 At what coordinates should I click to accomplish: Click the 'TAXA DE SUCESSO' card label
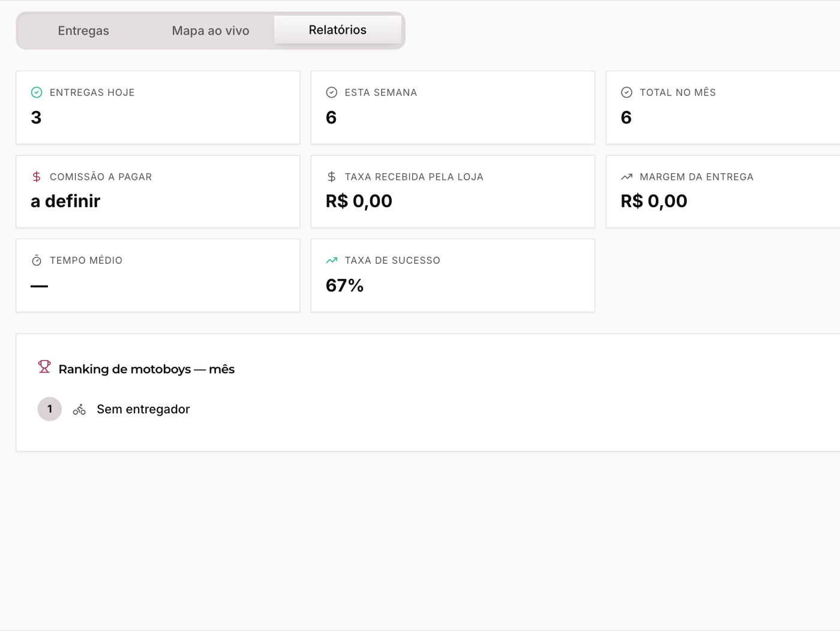click(392, 260)
